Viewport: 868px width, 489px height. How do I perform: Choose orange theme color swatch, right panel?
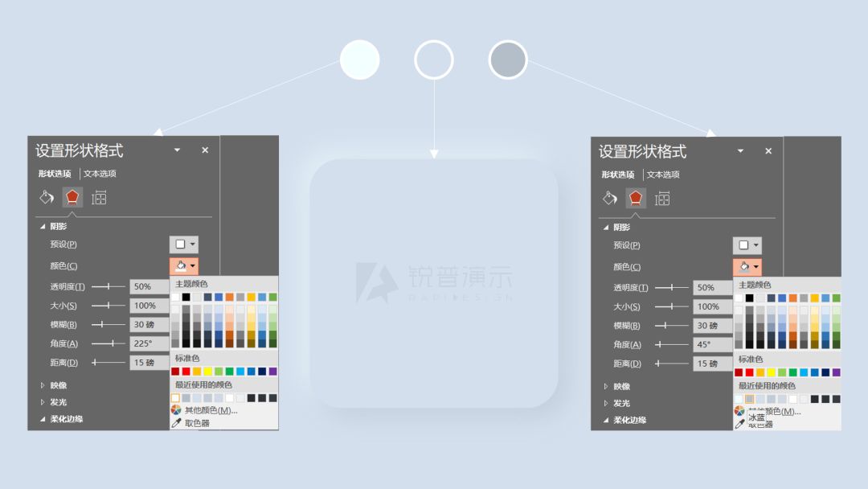(792, 298)
